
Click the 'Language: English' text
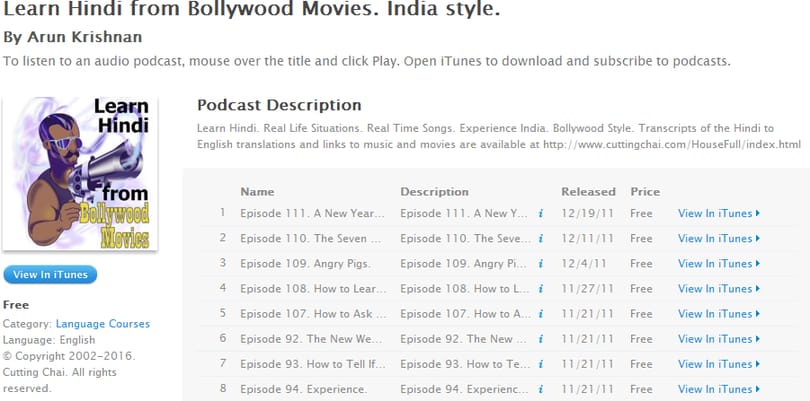pos(49,340)
